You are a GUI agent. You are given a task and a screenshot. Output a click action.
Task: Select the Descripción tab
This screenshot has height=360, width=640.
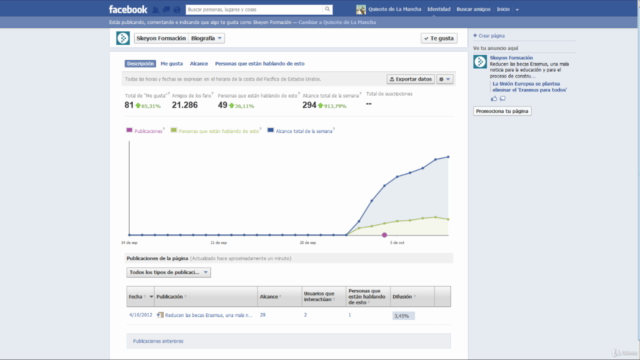tap(140, 64)
